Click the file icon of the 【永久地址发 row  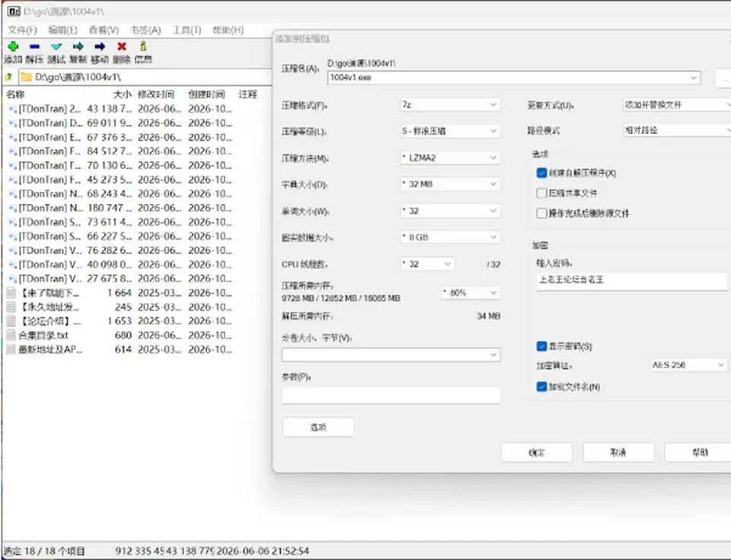[x=11, y=307]
